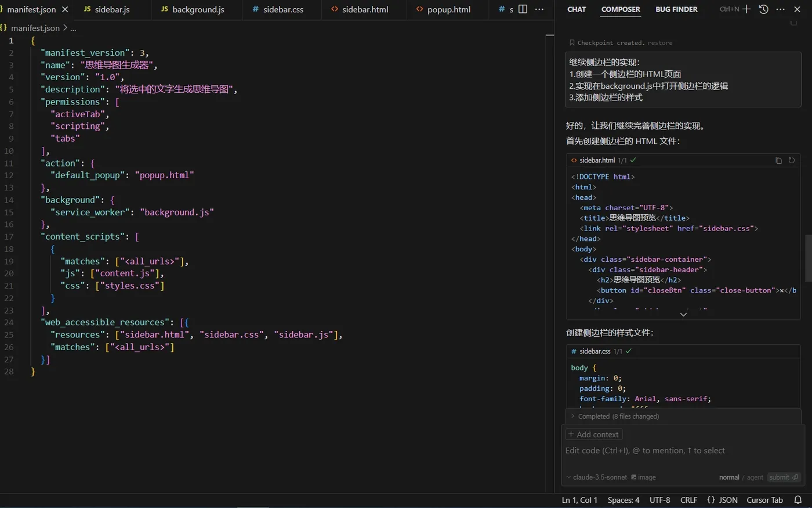Reapply sidebar.html code block via refresh icon
The height and width of the screenshot is (508, 812).
click(x=791, y=160)
